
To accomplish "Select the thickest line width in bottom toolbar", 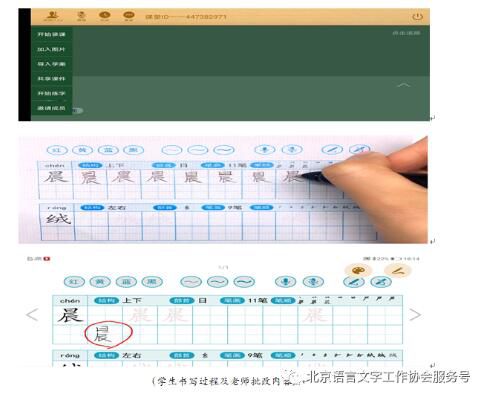I will pyautogui.click(x=244, y=282).
